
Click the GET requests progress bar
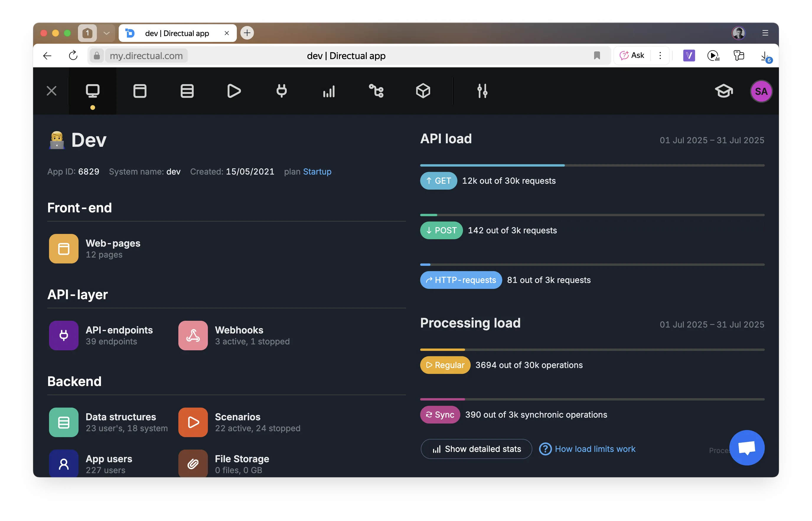[592, 165]
